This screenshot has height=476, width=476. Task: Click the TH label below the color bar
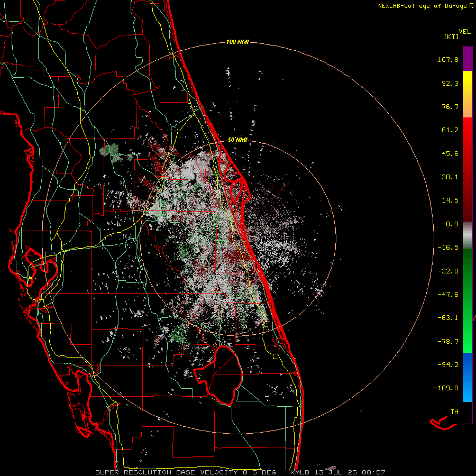454,412
